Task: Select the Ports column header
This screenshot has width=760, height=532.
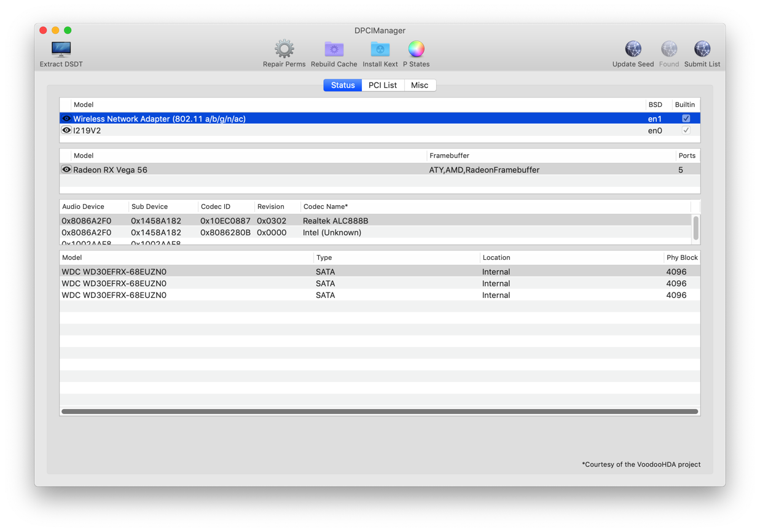Action: pos(688,155)
